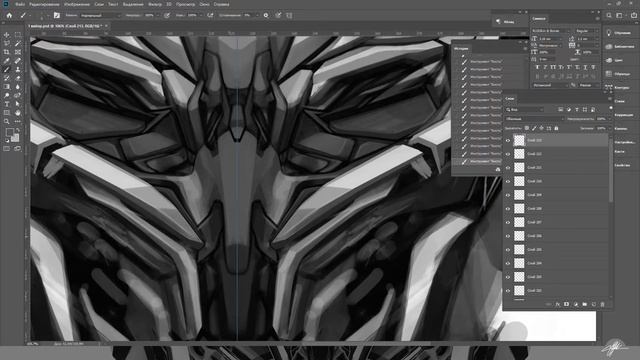This screenshot has height=360, width=640.
Task: Select the Blur tool droplet icon
Action: point(18,87)
